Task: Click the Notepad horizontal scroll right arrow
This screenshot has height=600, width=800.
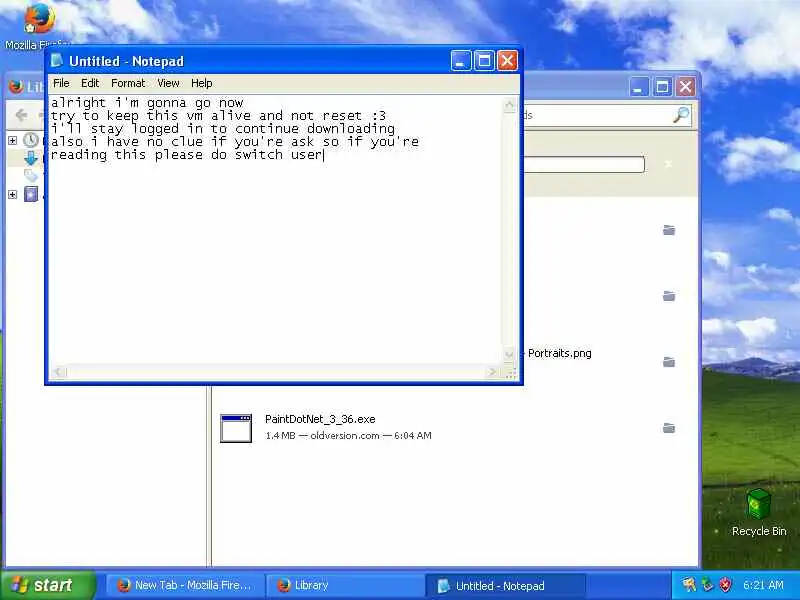Action: [x=492, y=372]
